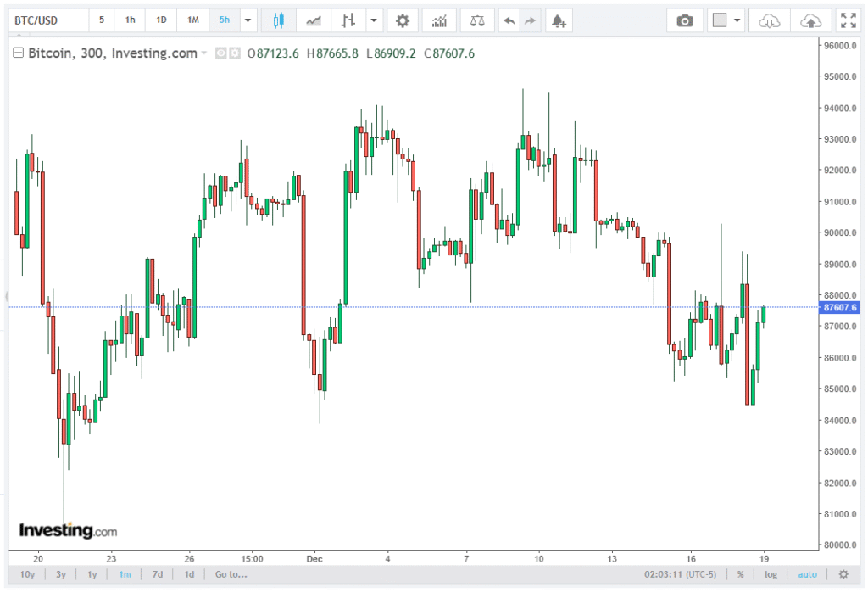Select the 1D interval tab
The height and width of the screenshot is (593, 868).
(161, 20)
